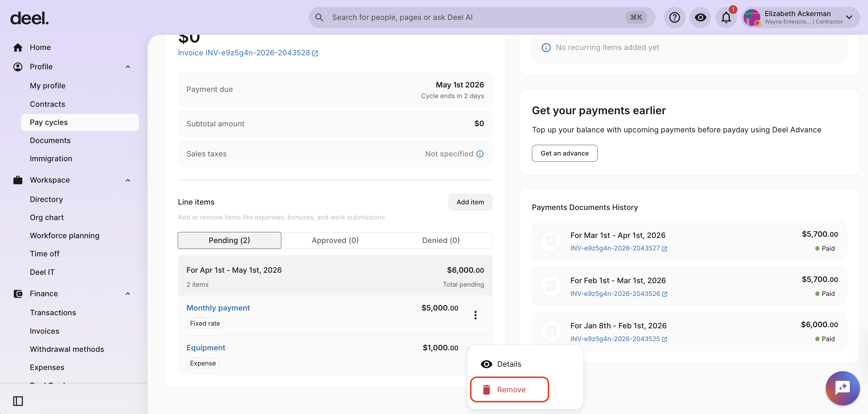Switch to the Pending (2) tab

coord(230,240)
